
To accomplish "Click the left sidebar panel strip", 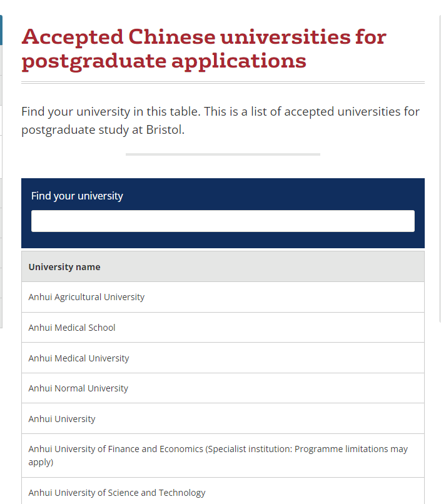I will coord(1,186).
